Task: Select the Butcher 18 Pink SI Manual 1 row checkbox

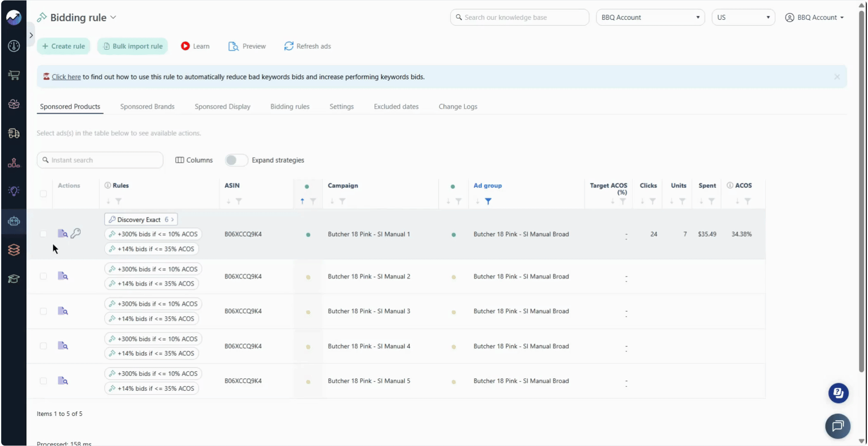Action: tap(43, 234)
